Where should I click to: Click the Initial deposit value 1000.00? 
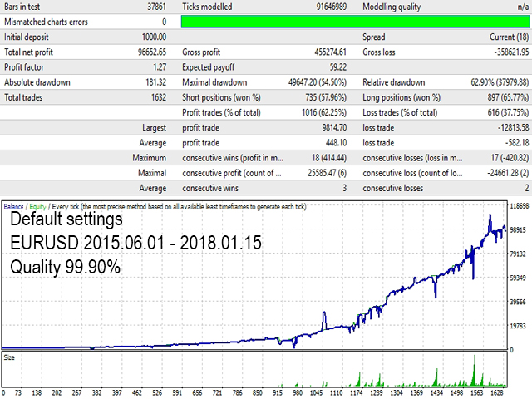click(x=154, y=37)
